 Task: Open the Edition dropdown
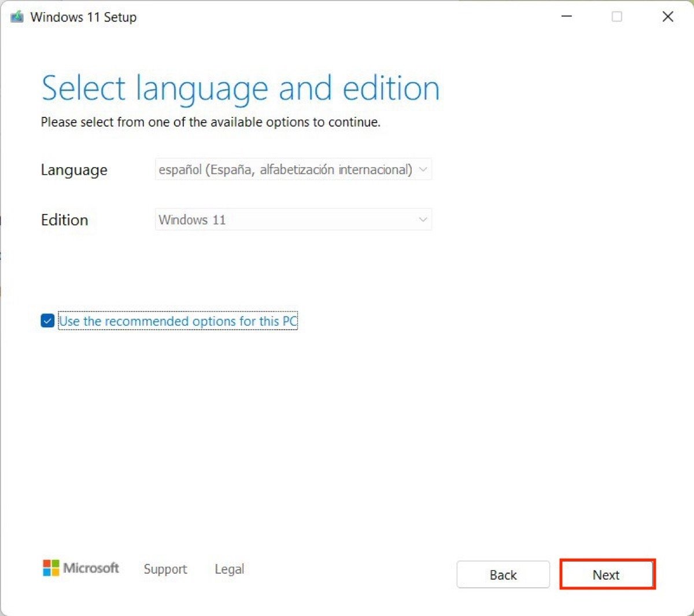(293, 220)
